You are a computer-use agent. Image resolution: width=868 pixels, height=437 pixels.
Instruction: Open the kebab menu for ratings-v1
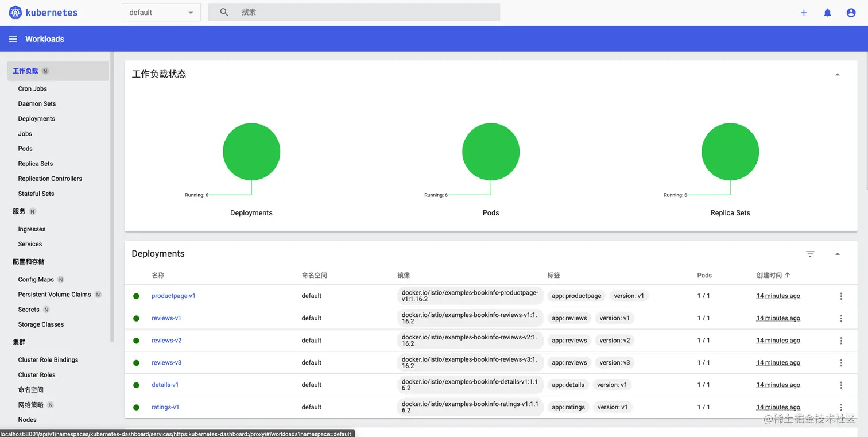click(841, 407)
